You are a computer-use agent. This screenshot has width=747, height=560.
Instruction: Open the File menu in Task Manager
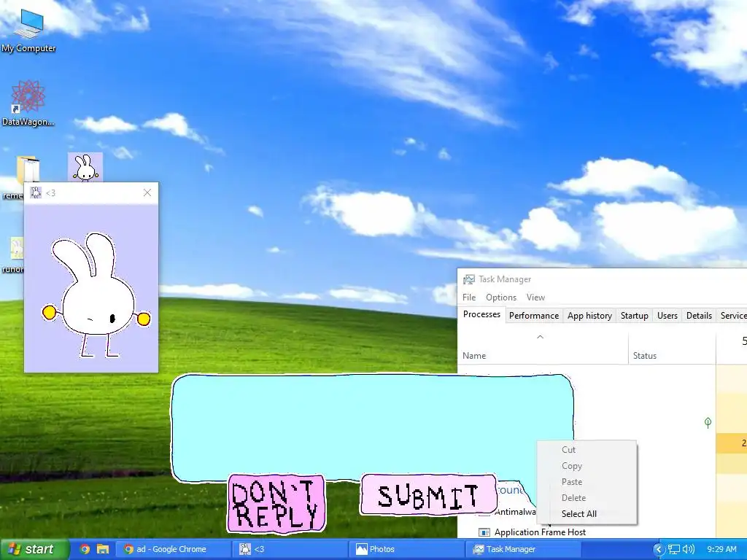tap(469, 297)
